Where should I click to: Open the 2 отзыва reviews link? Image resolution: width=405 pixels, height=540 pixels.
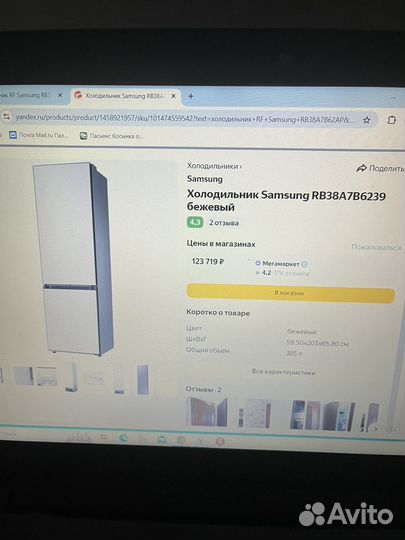(x=224, y=223)
